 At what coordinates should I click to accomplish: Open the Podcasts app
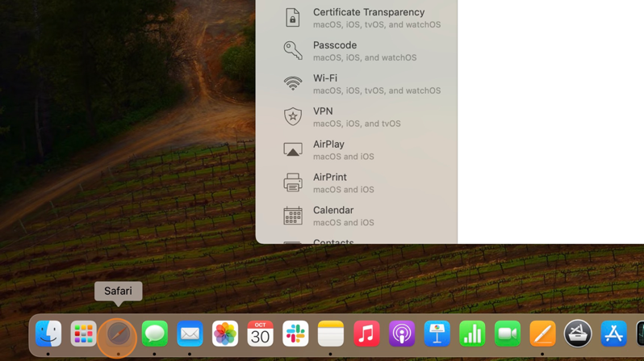click(402, 334)
